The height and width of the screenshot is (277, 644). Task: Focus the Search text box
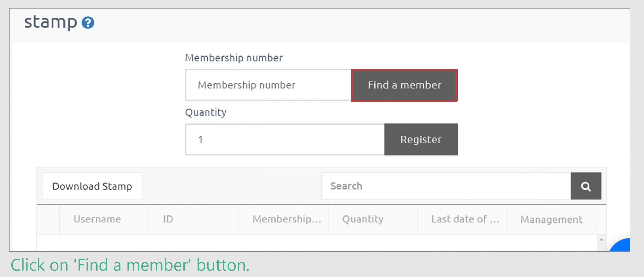point(446,186)
